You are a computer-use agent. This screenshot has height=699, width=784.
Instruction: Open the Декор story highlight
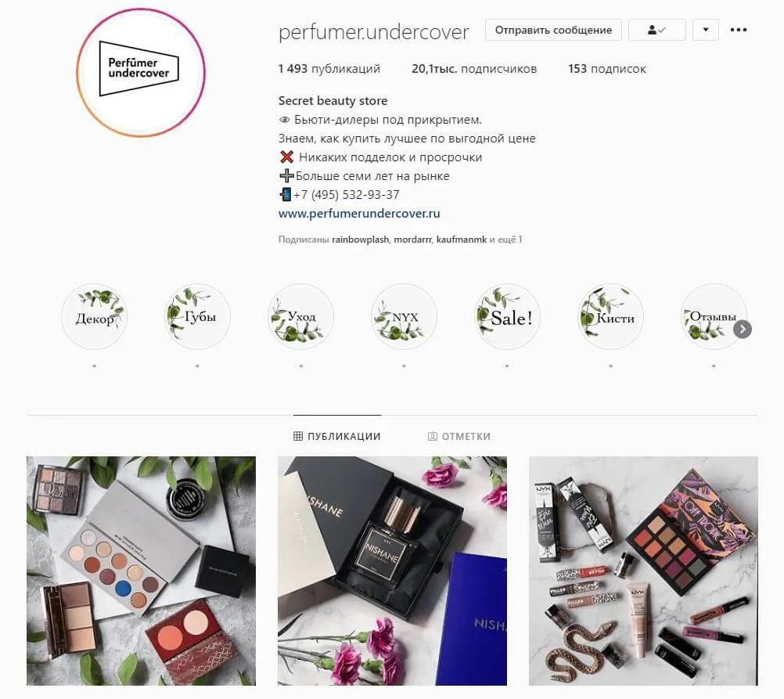point(94,316)
